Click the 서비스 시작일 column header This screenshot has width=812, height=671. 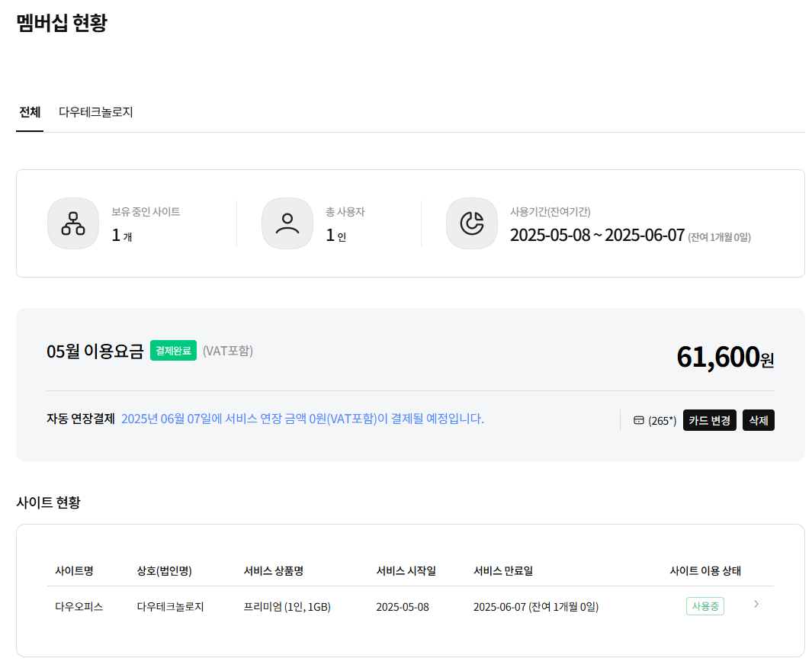coord(406,571)
